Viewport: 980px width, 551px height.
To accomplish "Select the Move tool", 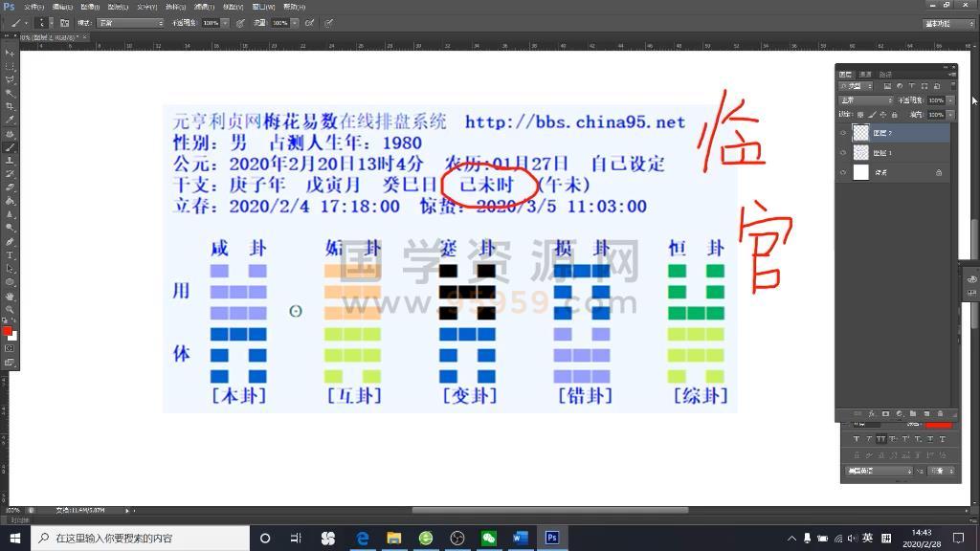I will 10,53.
